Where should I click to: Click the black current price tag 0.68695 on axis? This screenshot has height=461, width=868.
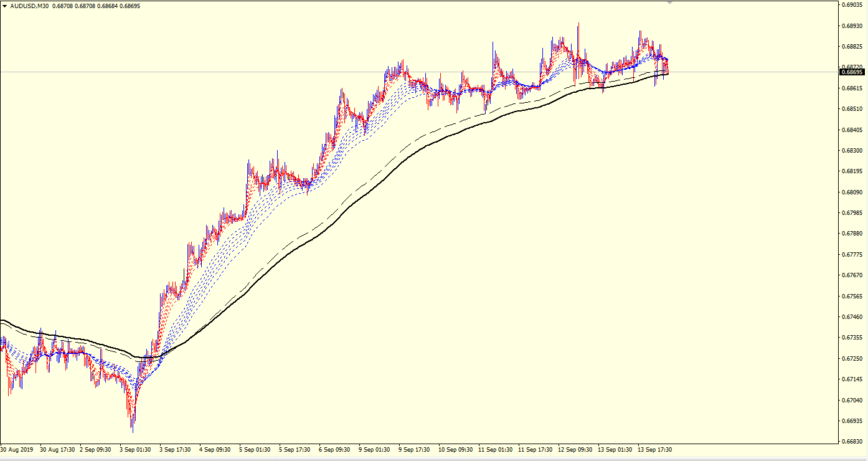(851, 72)
